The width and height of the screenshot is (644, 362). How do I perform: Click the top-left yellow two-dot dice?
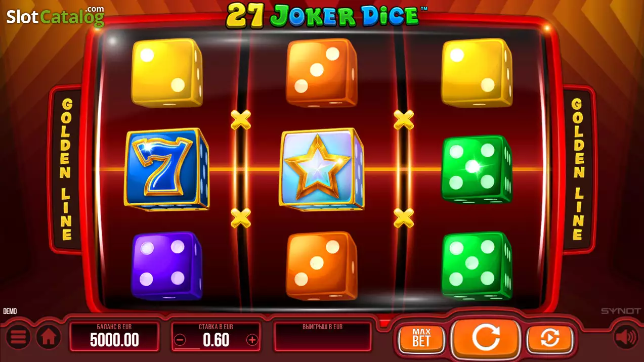coord(166,72)
